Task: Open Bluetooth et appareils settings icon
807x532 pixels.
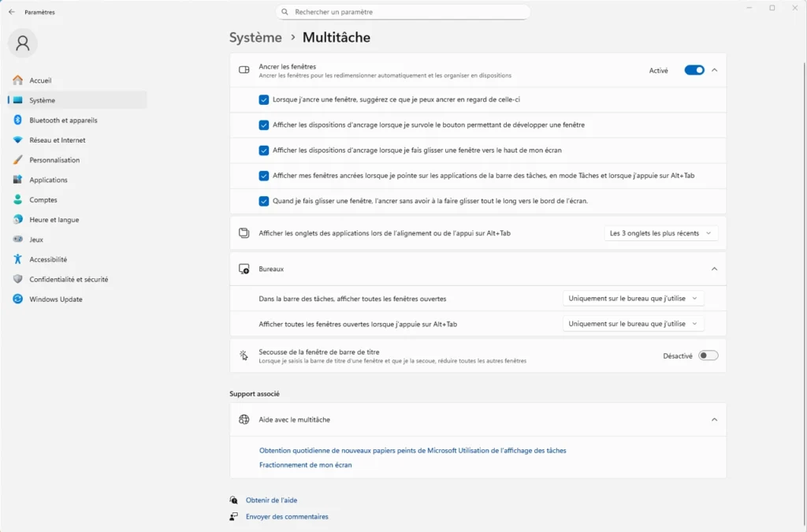Action: click(x=17, y=120)
